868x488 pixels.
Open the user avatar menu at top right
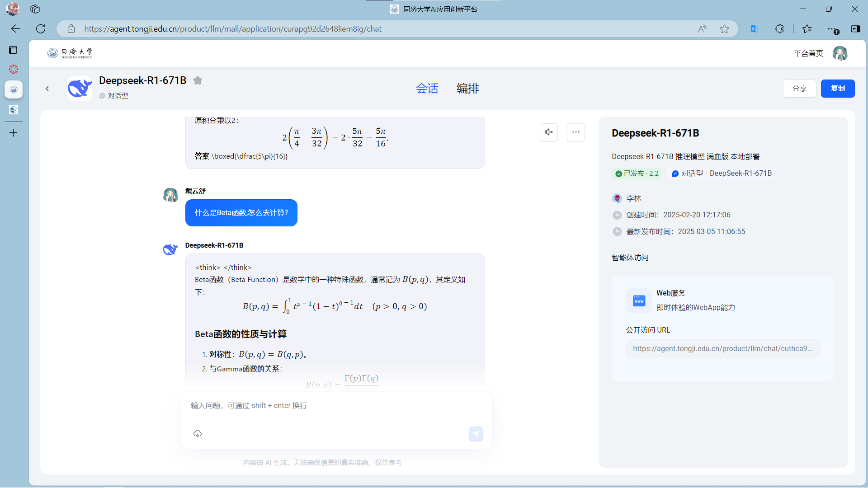coord(840,53)
